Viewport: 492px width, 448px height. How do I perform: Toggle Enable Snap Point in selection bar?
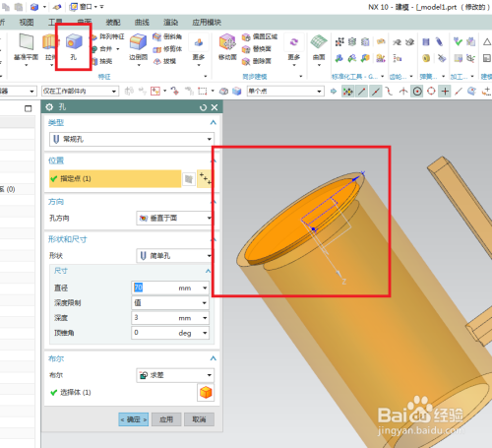point(347,91)
